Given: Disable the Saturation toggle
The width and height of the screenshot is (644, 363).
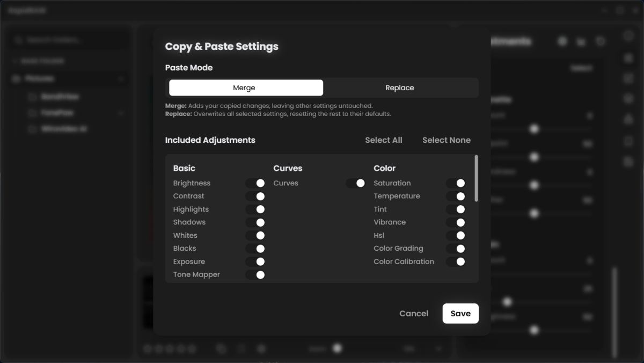Looking at the screenshot, I should point(456,183).
